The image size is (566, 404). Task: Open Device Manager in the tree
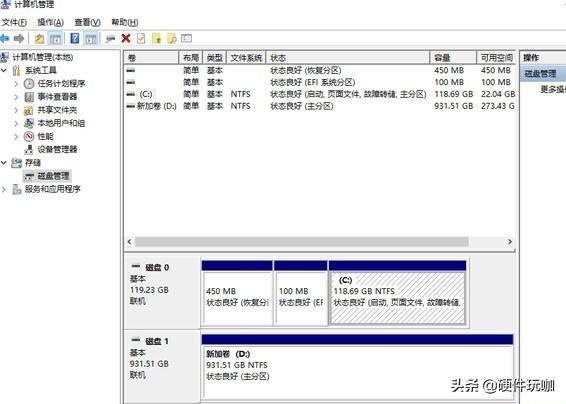[57, 149]
